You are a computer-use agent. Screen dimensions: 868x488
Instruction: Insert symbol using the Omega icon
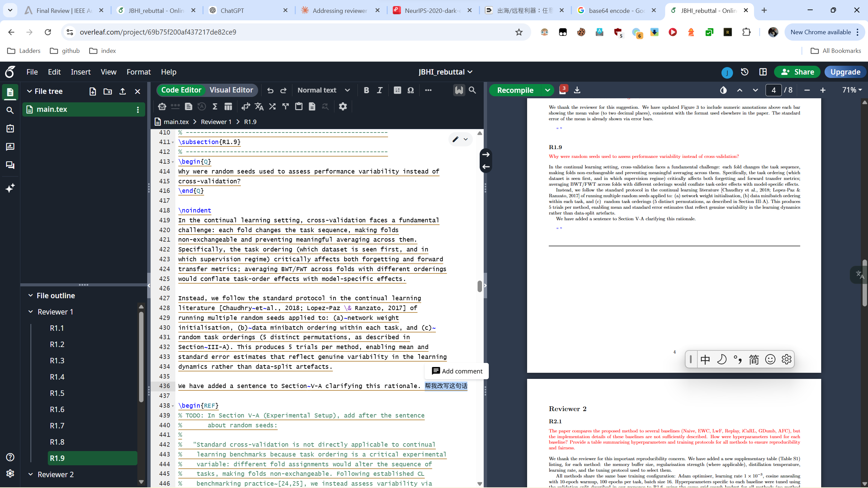pyautogui.click(x=410, y=90)
